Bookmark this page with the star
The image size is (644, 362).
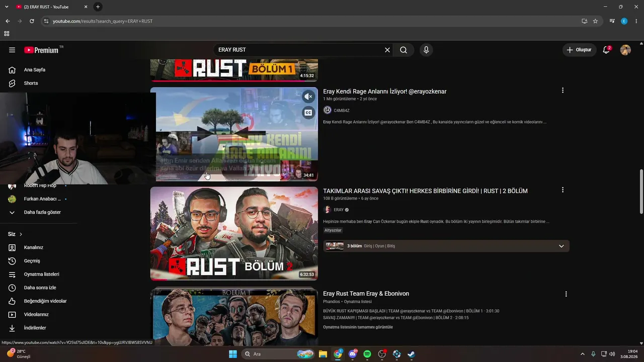(x=595, y=21)
